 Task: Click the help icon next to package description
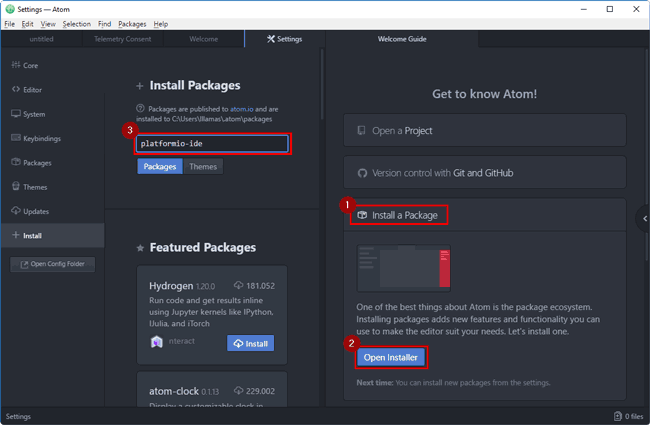click(140, 109)
